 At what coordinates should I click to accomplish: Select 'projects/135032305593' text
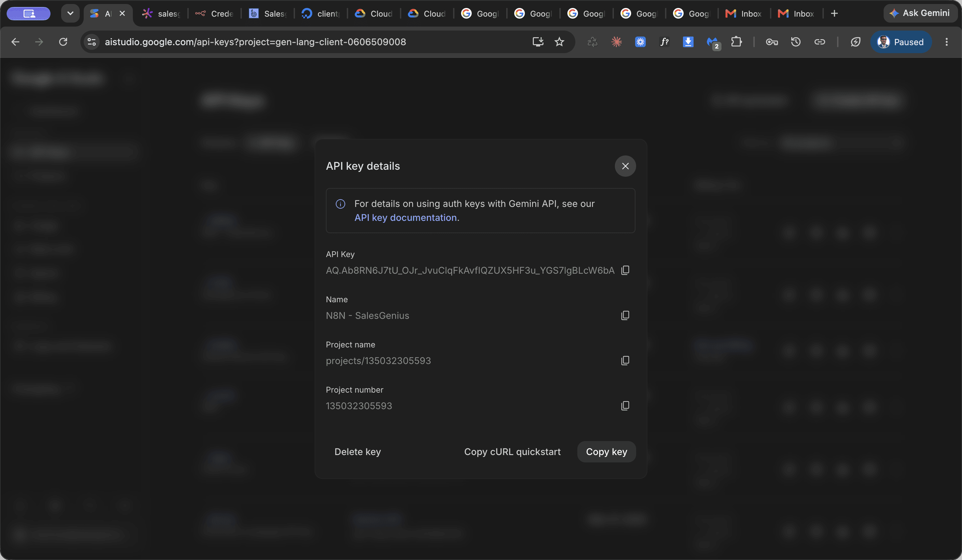(378, 361)
